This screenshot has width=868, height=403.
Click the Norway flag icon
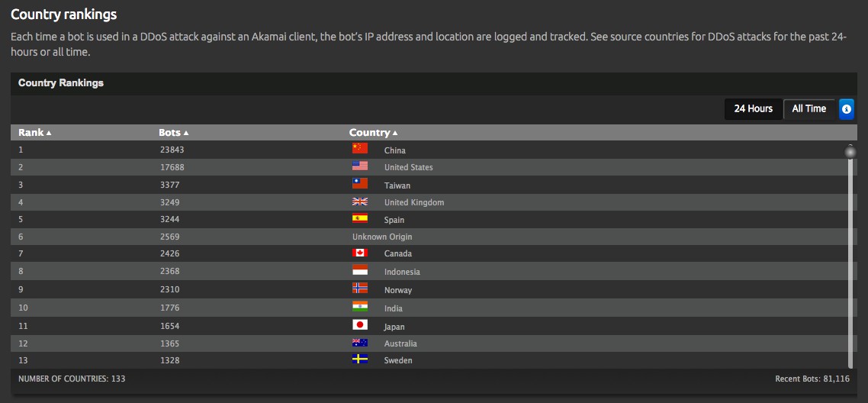[360, 289]
